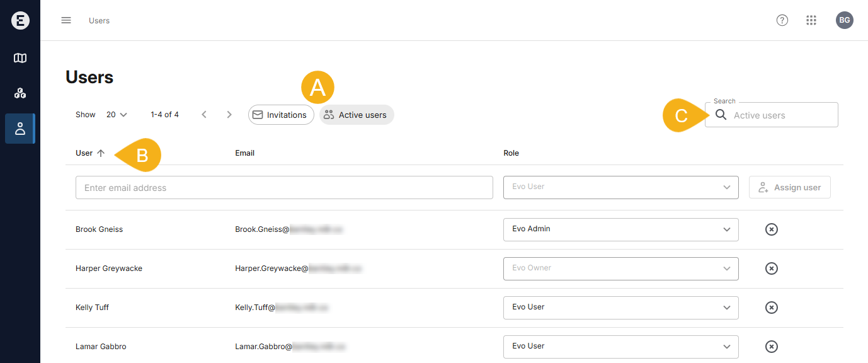Go to the next page of users
This screenshot has width=868, height=363.
point(229,115)
